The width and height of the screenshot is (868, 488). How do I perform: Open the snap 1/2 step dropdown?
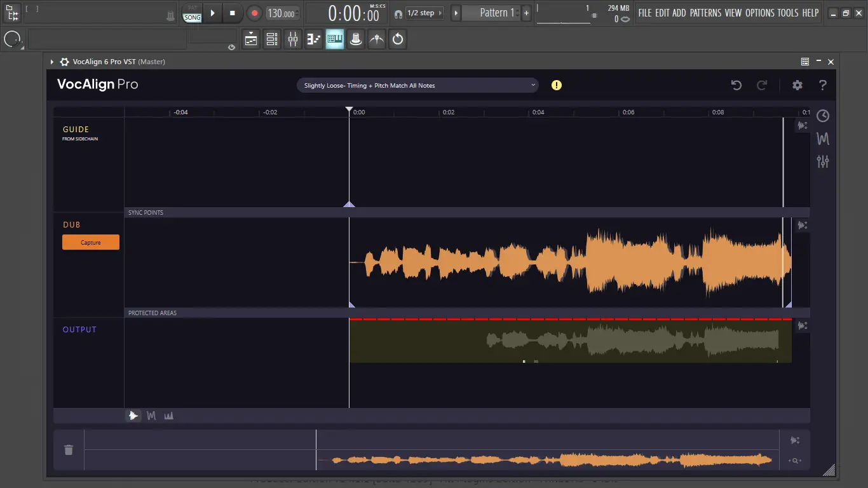point(425,13)
